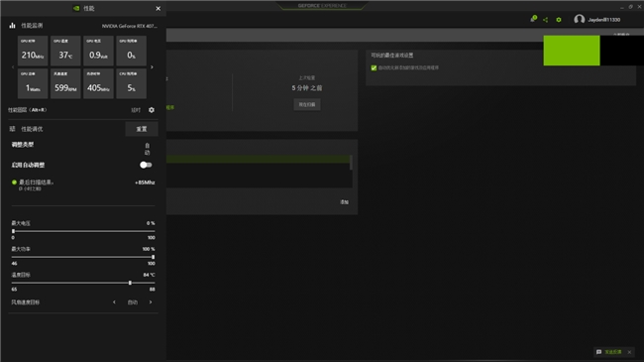Image resolution: width=644 pixels, height=362 pixels.
Task: Click the performance tuning section icon
Action: tap(12, 129)
